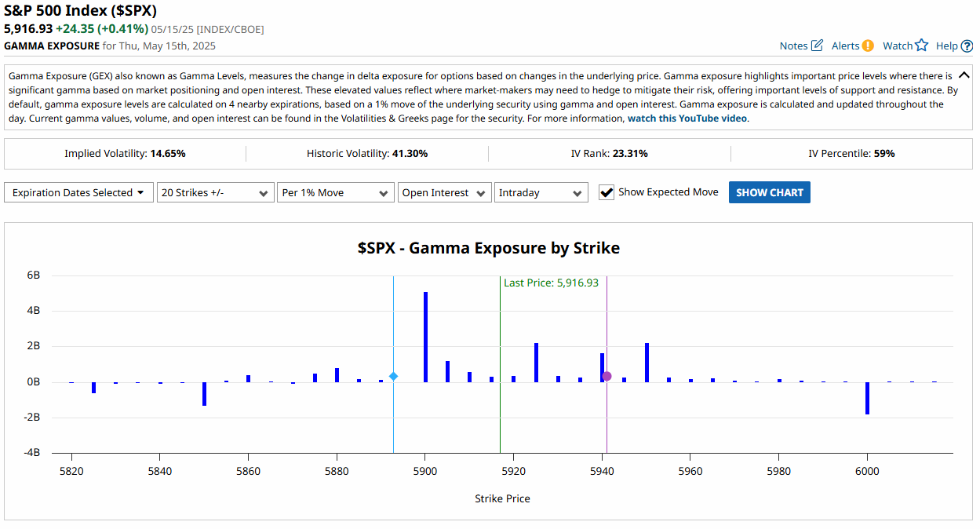Click the gamma bar at strike 5905
Image resolution: width=980 pixels, height=529 pixels.
pos(447,371)
